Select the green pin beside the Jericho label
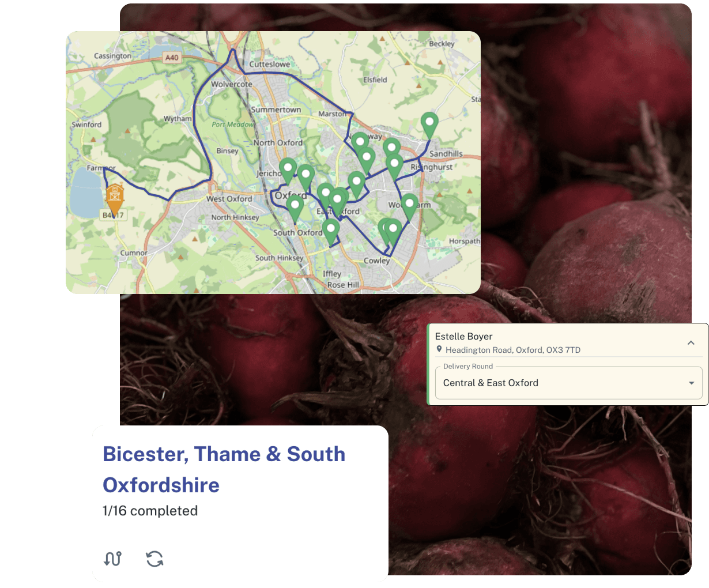 [288, 171]
